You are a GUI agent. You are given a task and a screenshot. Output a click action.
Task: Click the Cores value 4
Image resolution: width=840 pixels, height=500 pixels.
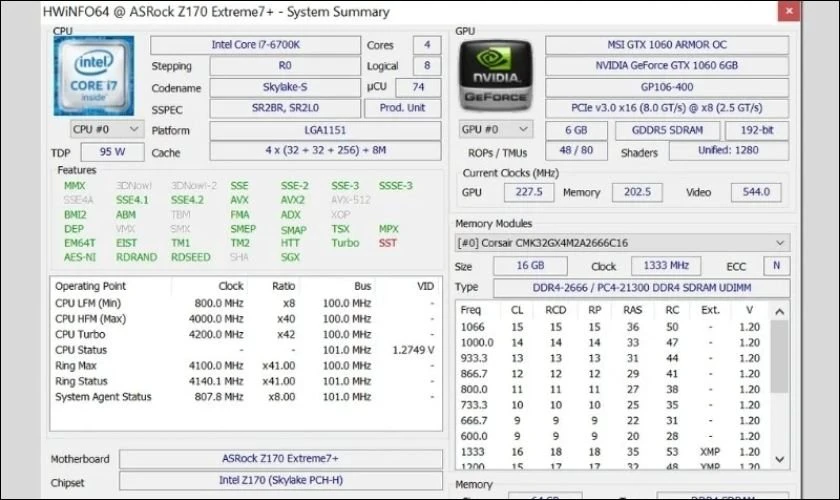tap(427, 45)
